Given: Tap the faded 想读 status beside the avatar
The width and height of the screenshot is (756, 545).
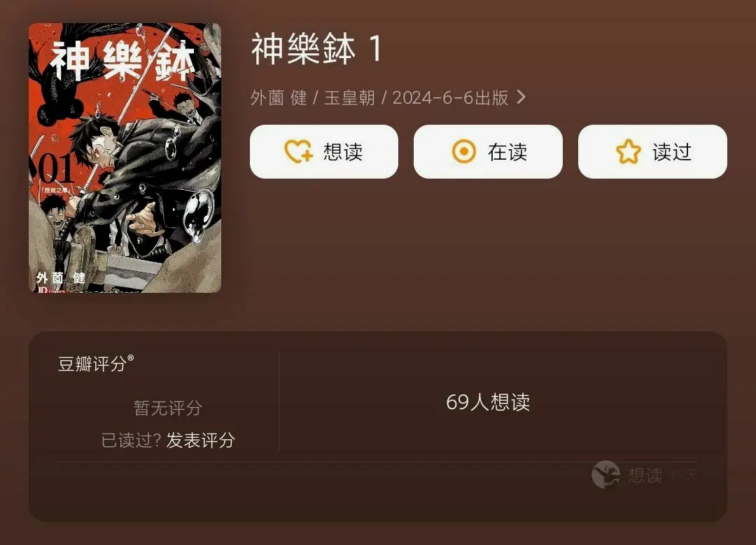Looking at the screenshot, I should coord(645,475).
